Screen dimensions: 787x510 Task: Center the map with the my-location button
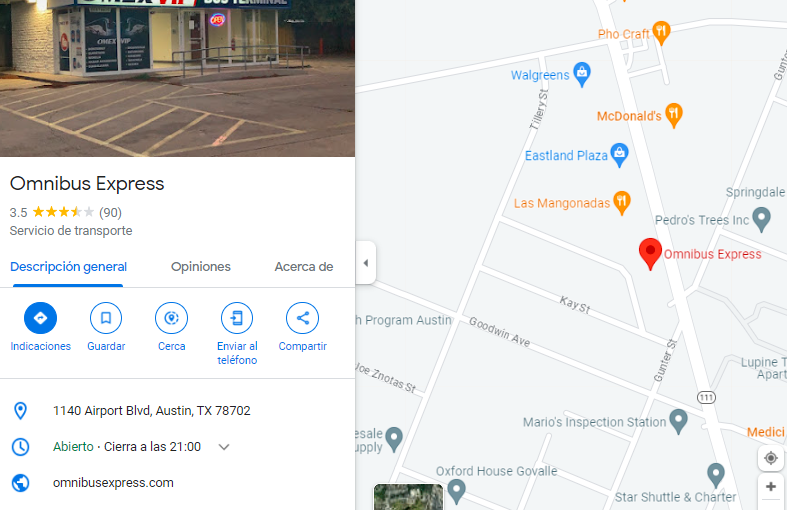pos(770,458)
